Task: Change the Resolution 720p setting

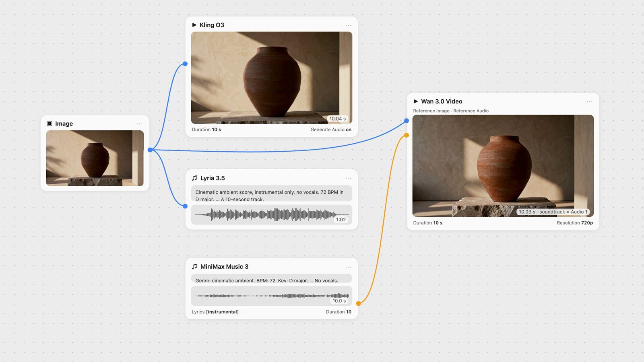Action: [x=575, y=223]
